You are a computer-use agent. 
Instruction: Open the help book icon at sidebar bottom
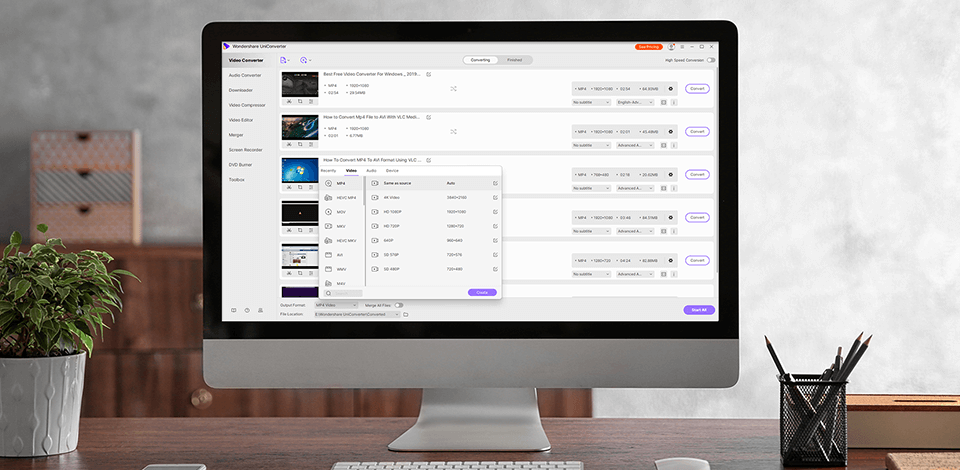click(x=233, y=310)
